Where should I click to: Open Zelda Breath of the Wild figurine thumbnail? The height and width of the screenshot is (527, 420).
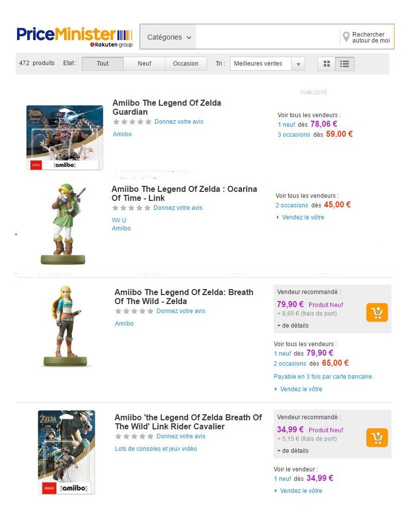(65, 326)
